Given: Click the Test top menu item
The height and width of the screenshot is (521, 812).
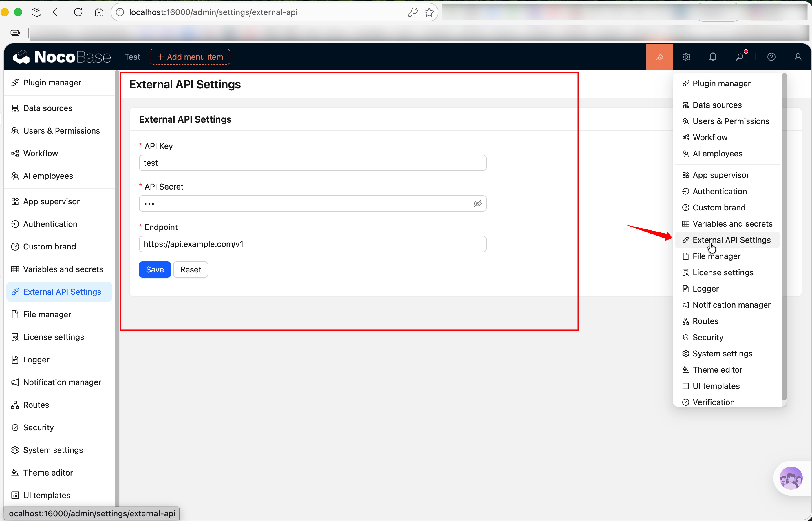Looking at the screenshot, I should (132, 57).
